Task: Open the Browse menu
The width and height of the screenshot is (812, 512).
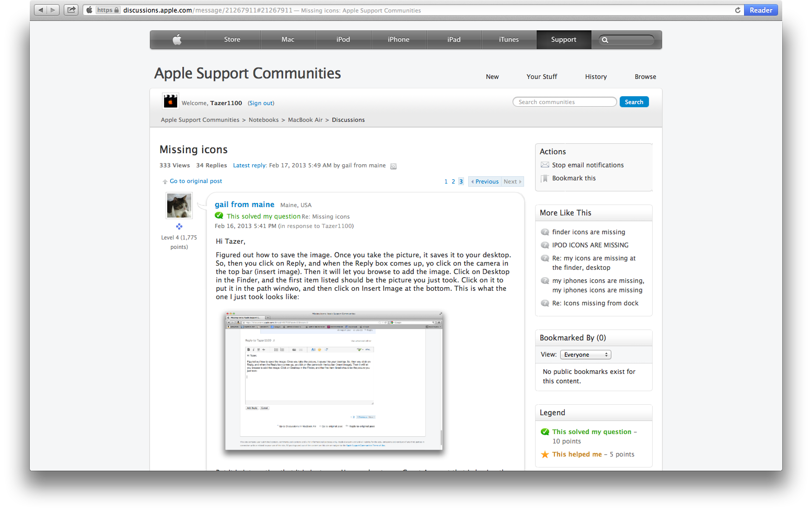Action: coord(645,77)
